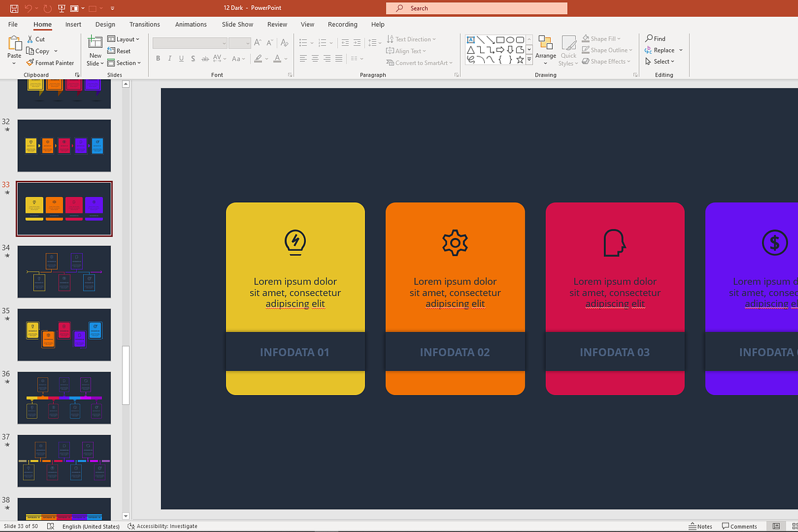
Task: Click the Undo arrow icon
Action: pos(29,9)
